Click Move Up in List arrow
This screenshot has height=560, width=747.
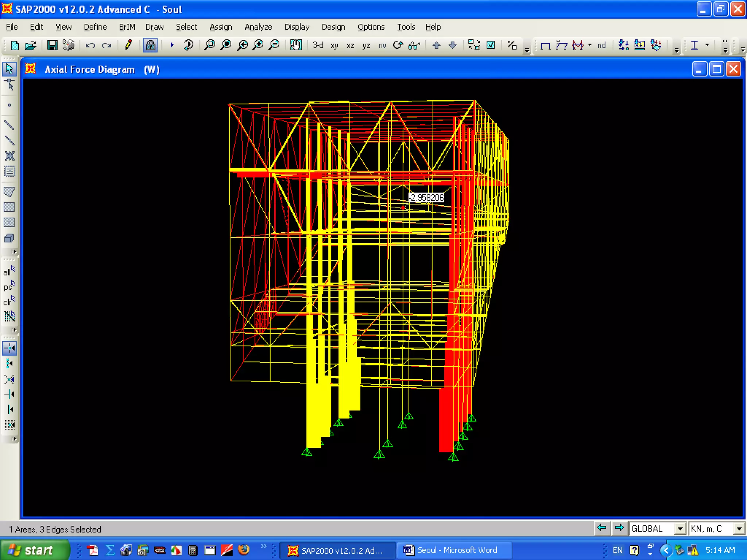(x=436, y=45)
